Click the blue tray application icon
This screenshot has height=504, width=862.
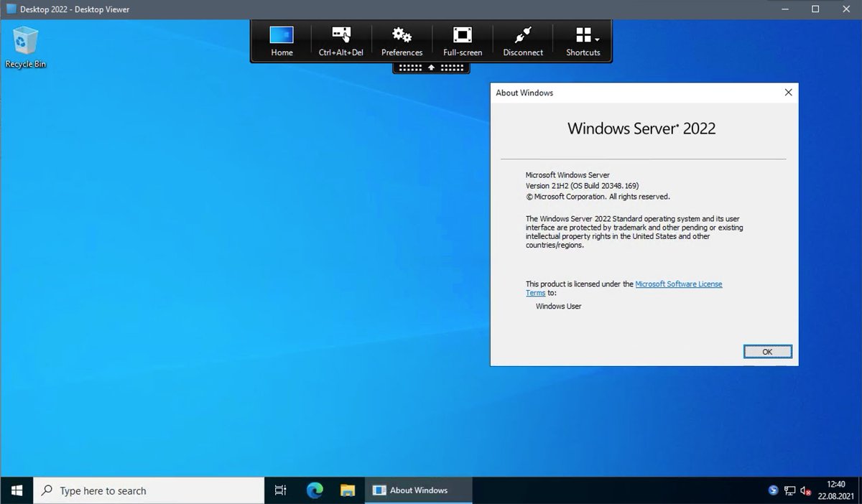773,491
